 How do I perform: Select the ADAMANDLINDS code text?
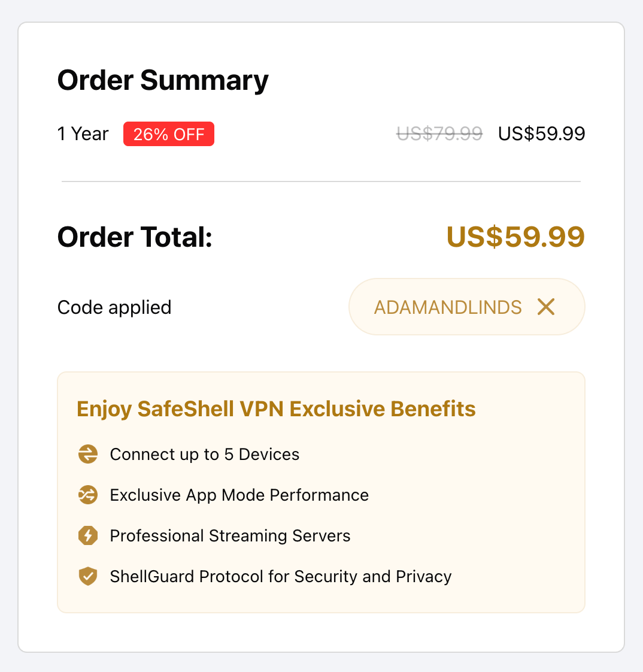click(448, 307)
